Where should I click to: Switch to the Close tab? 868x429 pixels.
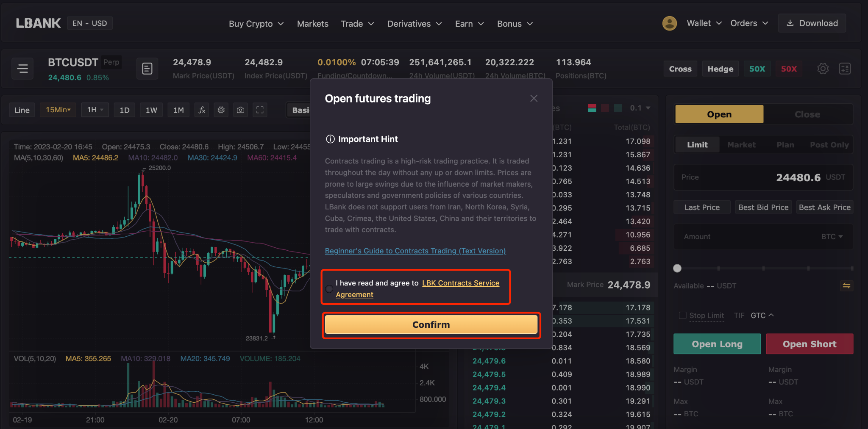point(807,114)
